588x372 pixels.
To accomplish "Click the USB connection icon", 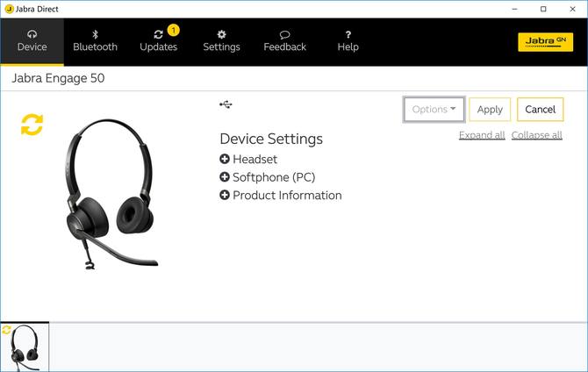I will [226, 104].
